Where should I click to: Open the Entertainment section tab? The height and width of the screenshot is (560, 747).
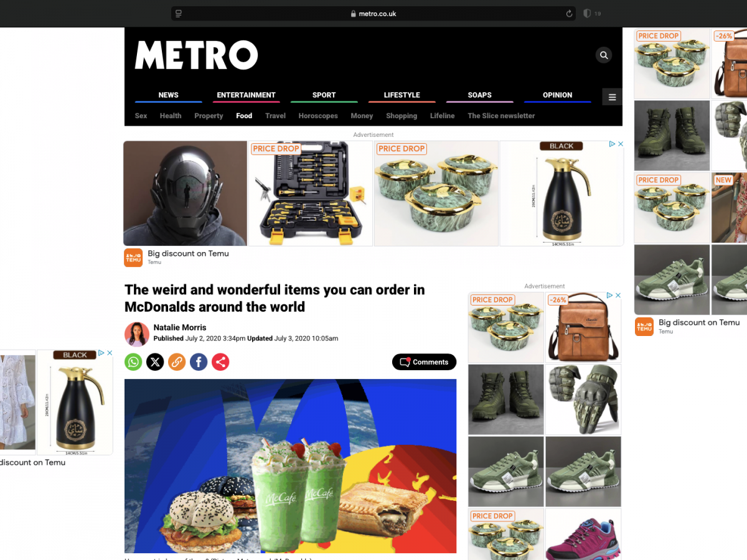pyautogui.click(x=246, y=95)
